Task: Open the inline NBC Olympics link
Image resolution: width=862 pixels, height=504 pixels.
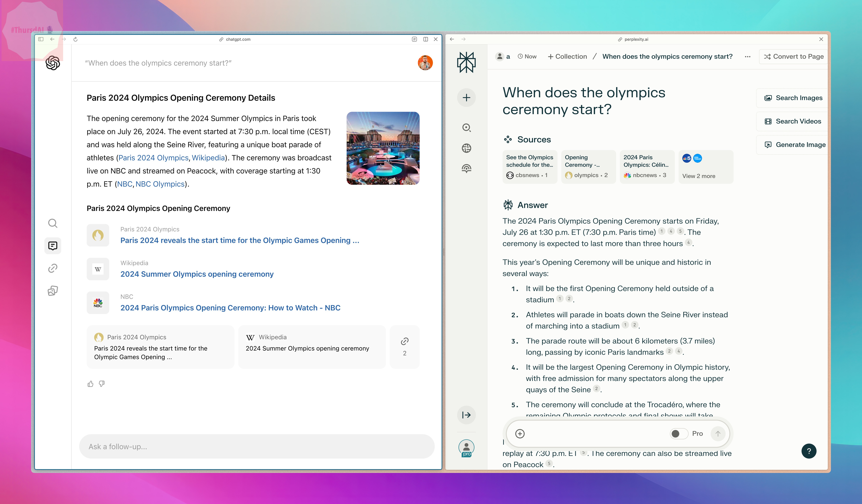Action: point(160,184)
